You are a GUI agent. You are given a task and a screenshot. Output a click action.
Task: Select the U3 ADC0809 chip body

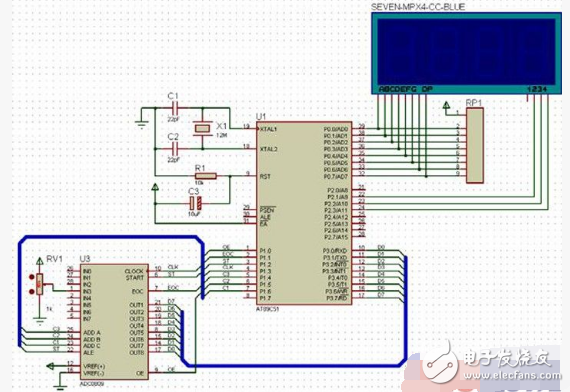[x=114, y=322]
